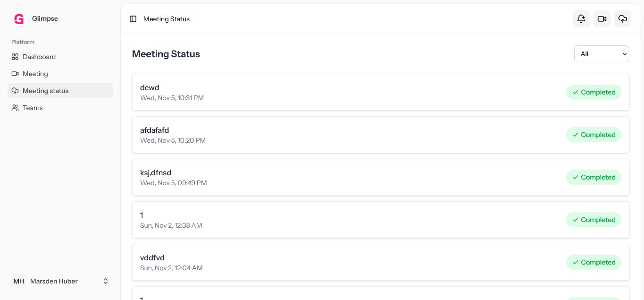
Task: Go to the Meeting page
Action: point(35,74)
